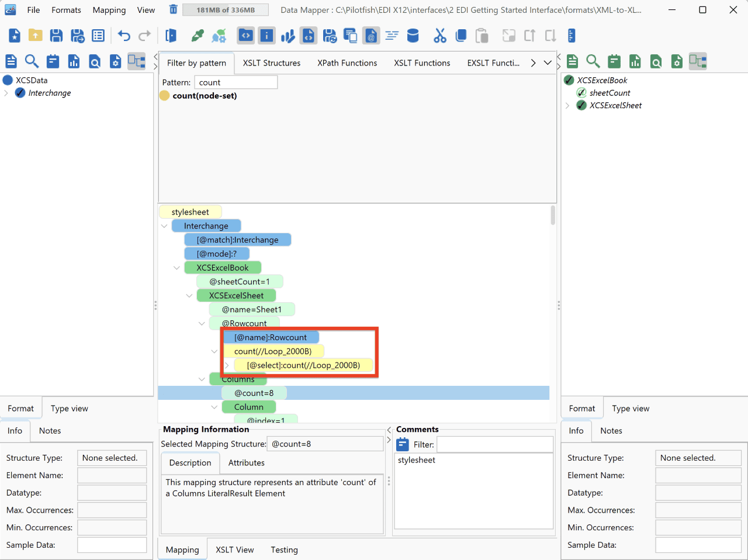
Task: Open the Attributes tab in Mapping Information
Action: click(x=246, y=463)
